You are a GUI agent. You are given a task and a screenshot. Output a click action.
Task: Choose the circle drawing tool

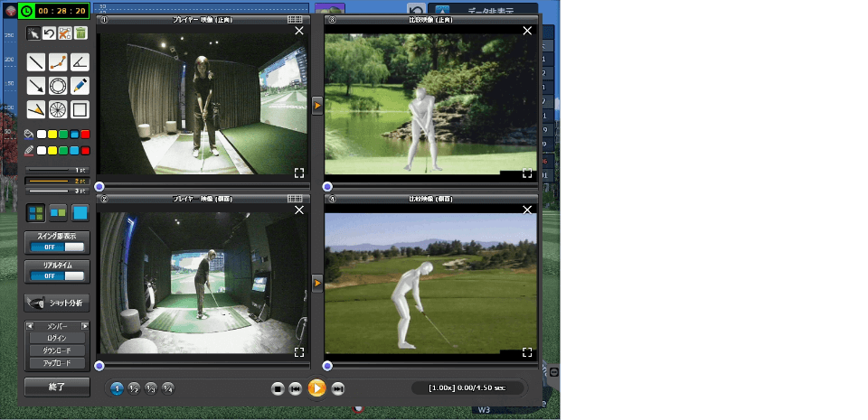coord(58,86)
